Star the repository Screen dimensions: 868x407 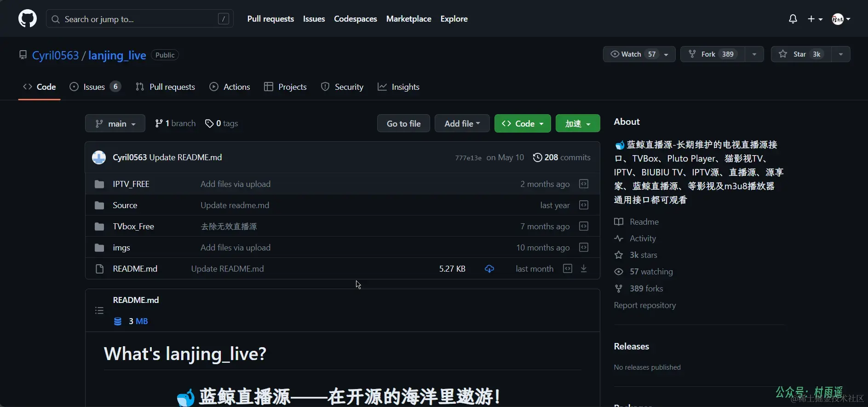801,54
